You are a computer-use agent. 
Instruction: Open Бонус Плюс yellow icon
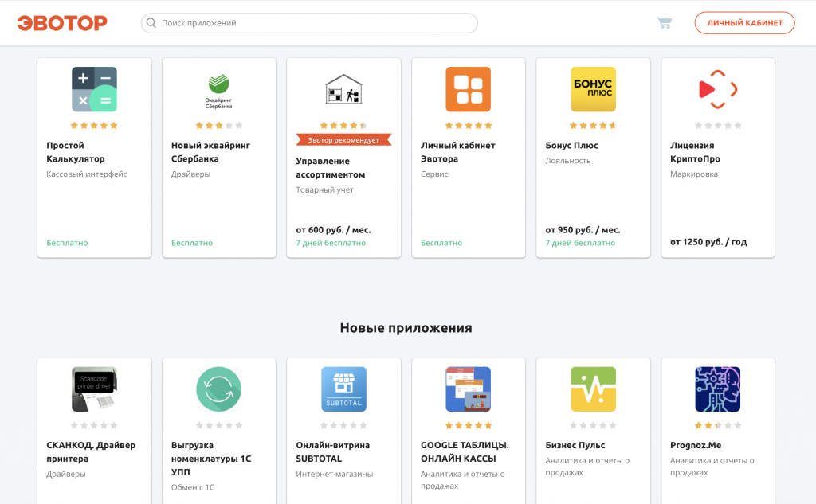(593, 89)
